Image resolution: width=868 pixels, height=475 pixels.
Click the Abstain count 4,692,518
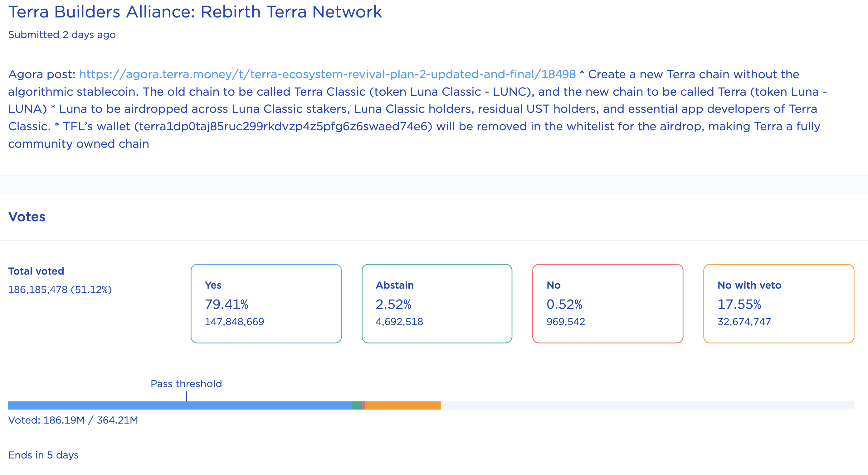[x=399, y=322]
